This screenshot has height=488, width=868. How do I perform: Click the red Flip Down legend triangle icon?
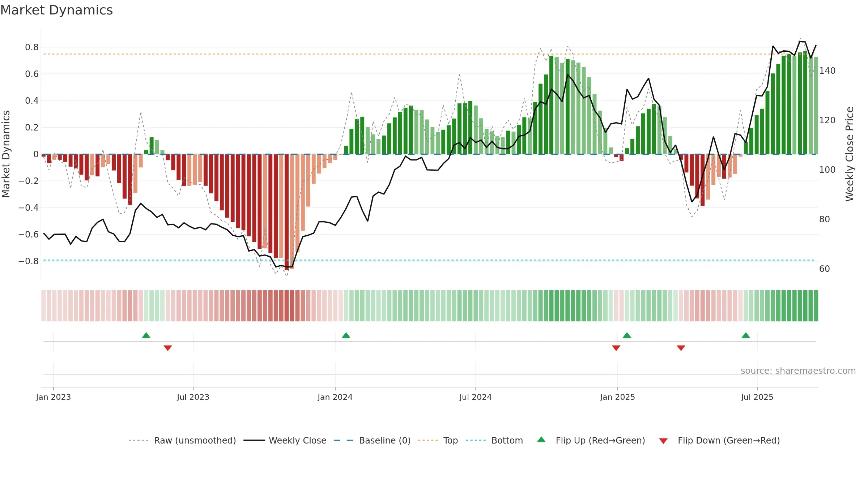[x=663, y=441]
